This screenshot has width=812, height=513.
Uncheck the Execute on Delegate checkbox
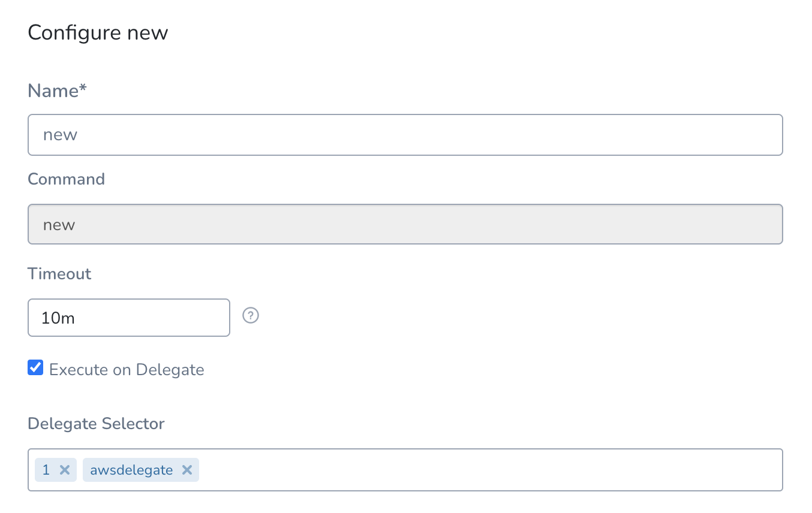35,367
